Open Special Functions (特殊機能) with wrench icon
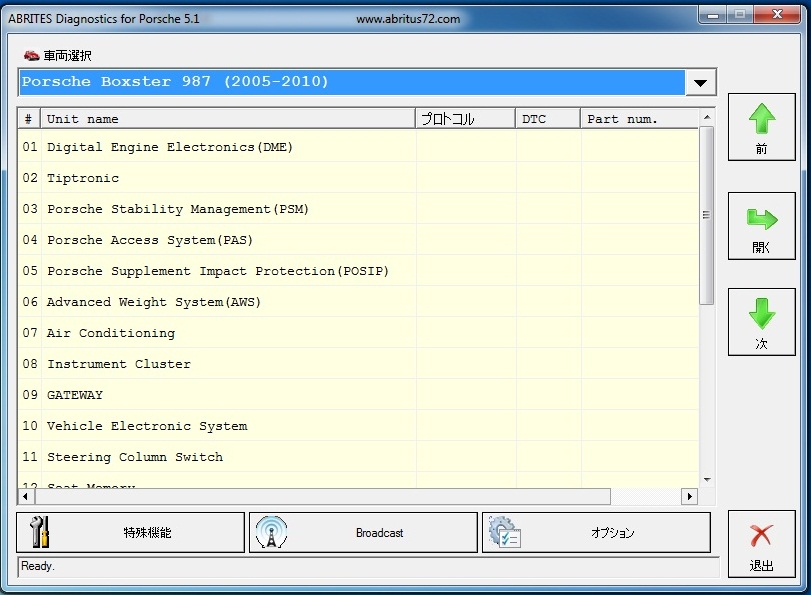811x595 pixels. [130, 532]
